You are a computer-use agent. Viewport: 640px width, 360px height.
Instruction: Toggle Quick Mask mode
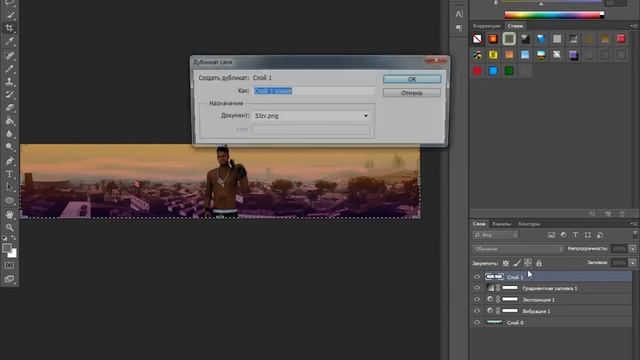[9, 265]
